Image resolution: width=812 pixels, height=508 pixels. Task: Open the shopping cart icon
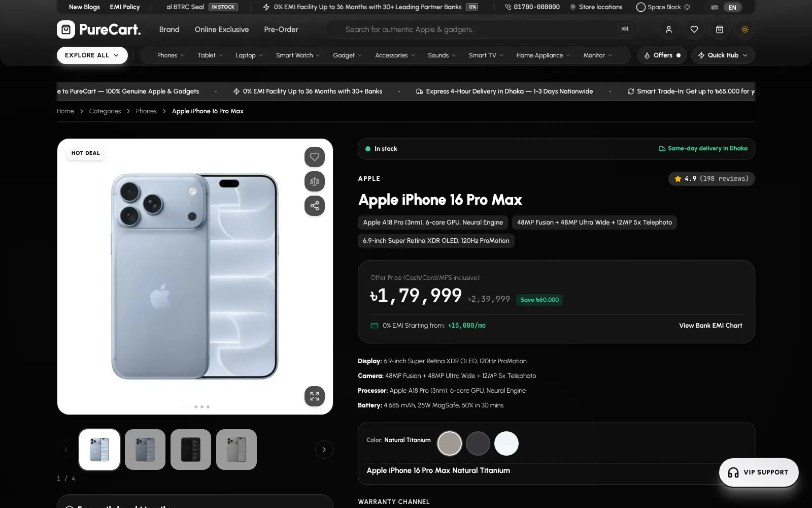[x=720, y=29]
